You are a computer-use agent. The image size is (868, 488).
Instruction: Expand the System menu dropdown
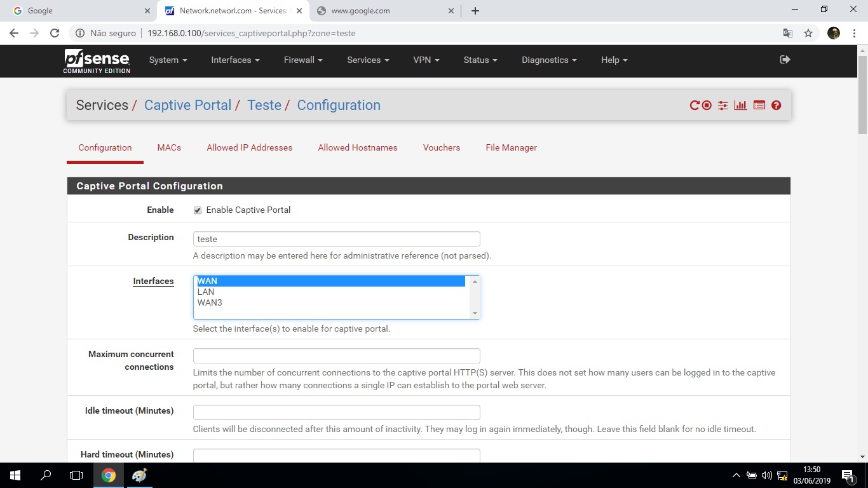click(x=168, y=60)
